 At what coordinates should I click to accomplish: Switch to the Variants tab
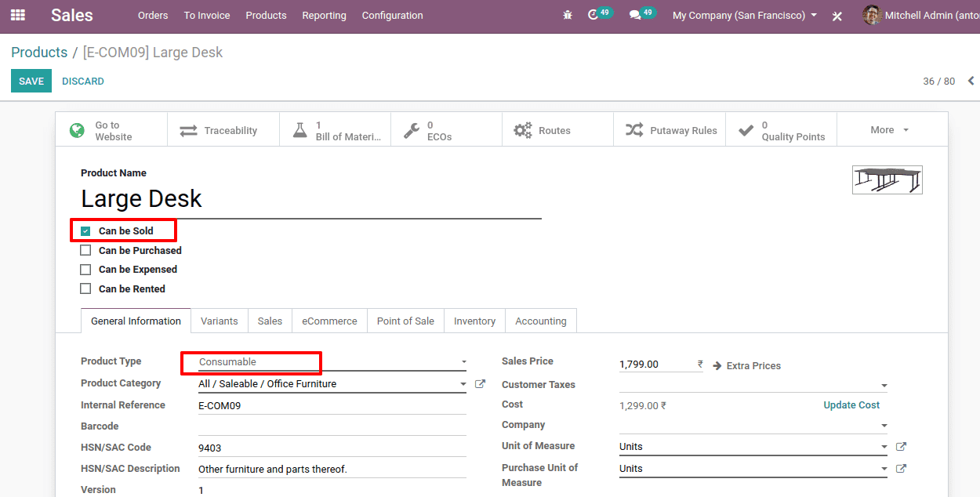tap(220, 321)
